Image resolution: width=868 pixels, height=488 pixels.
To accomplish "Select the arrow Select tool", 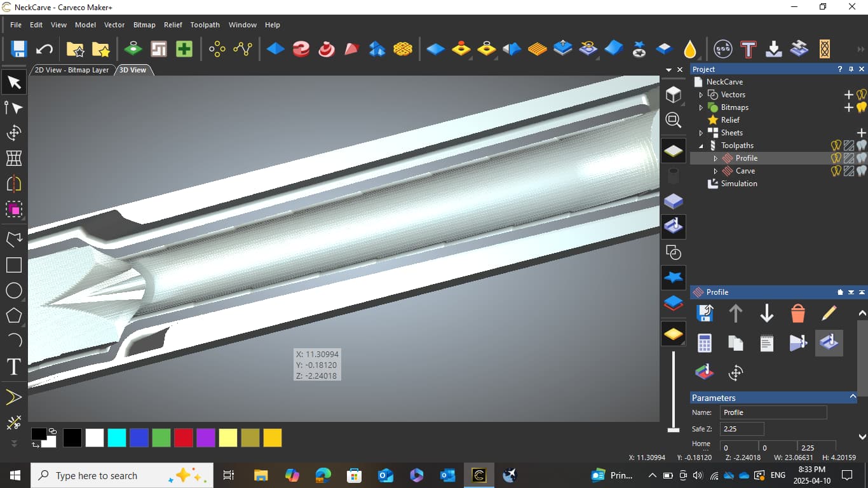I will (13, 83).
